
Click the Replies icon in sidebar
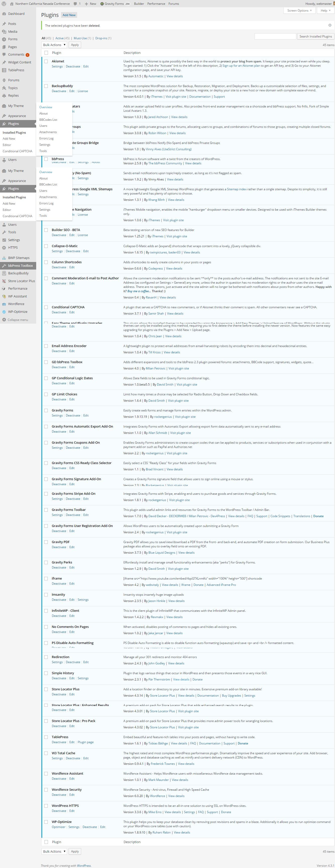(4, 95)
